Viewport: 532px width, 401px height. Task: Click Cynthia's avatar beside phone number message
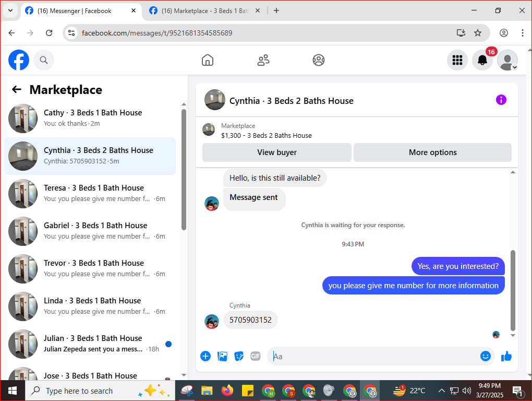[211, 322]
